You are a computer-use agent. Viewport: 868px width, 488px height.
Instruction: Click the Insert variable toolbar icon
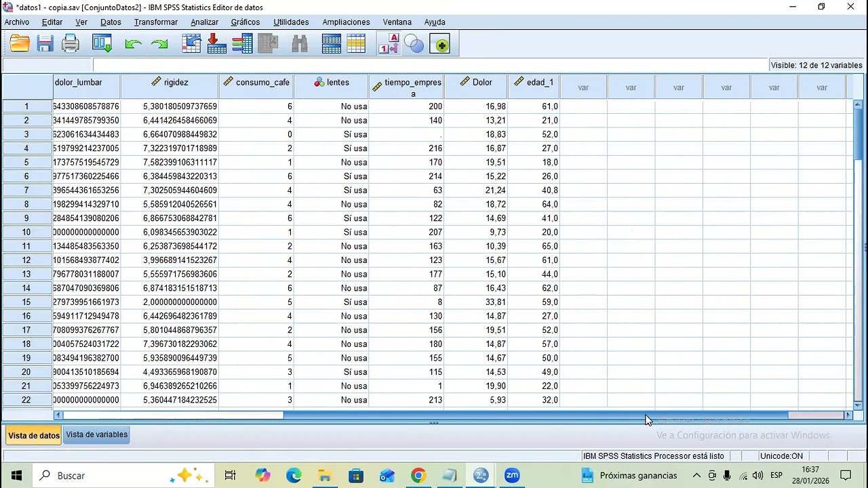click(356, 44)
